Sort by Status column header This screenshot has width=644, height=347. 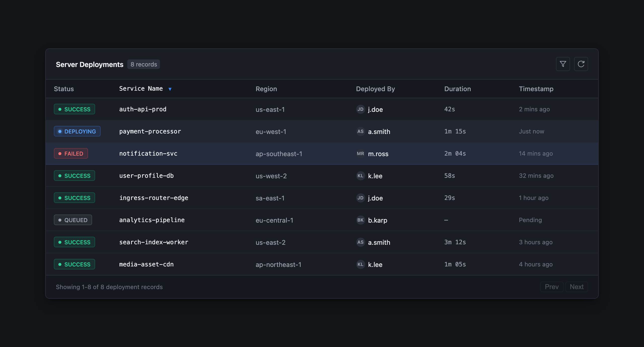point(64,89)
